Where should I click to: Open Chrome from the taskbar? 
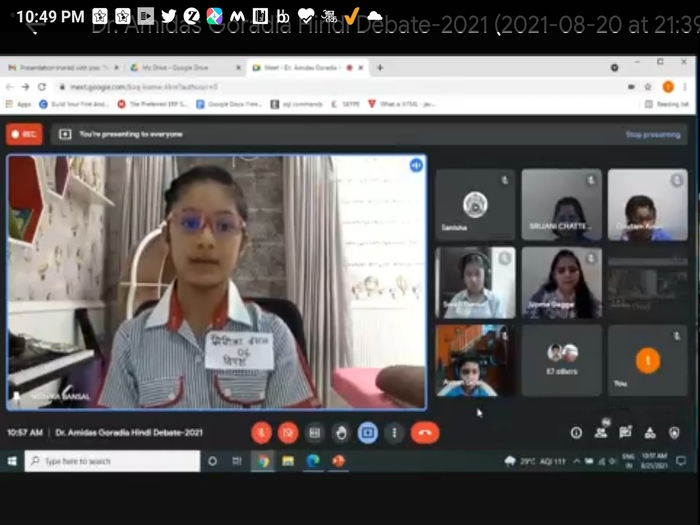point(263,461)
